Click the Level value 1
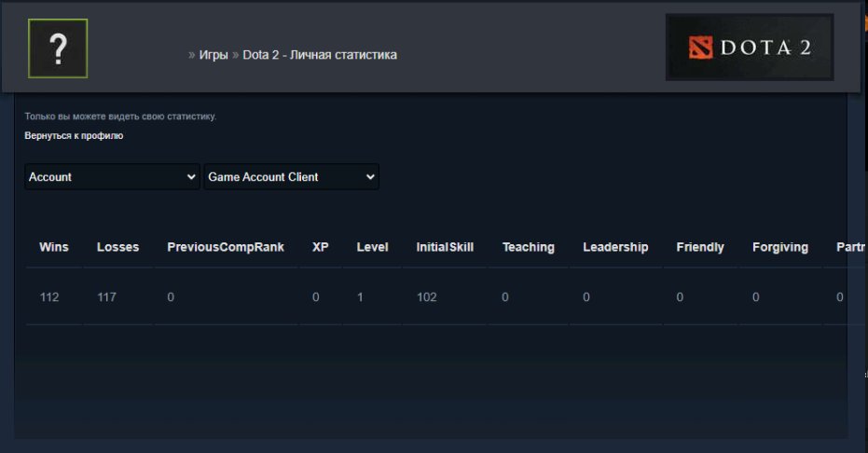Viewport: 868px width, 453px height. point(360,297)
